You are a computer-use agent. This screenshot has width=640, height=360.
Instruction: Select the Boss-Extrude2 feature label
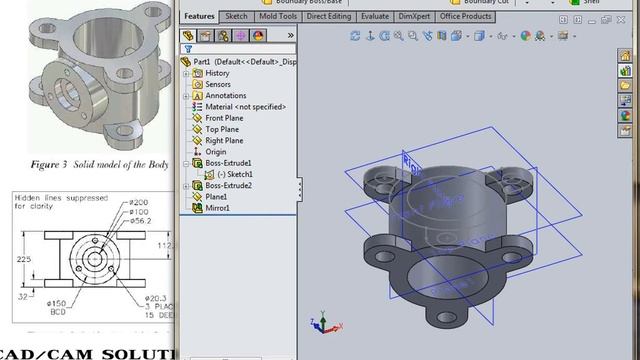click(x=228, y=186)
